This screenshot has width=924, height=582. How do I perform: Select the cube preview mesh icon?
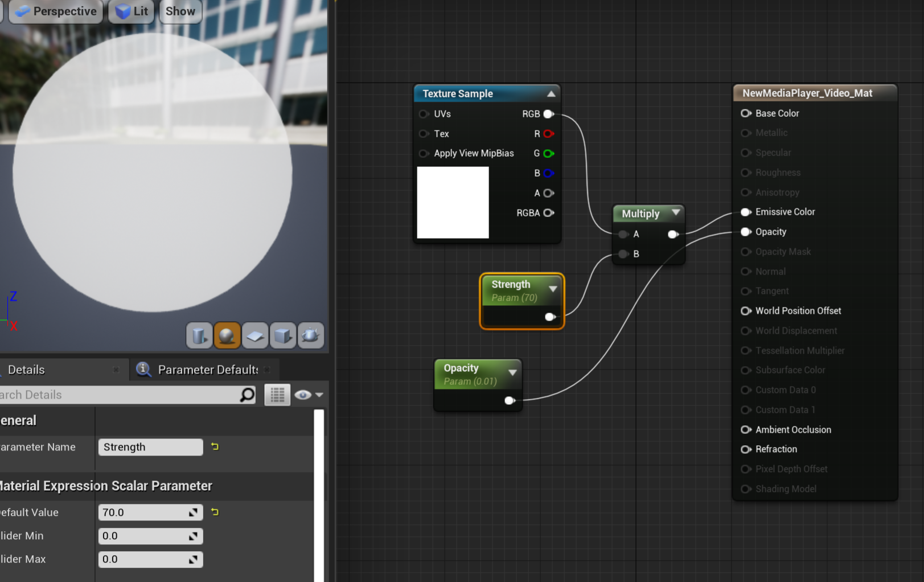click(282, 335)
